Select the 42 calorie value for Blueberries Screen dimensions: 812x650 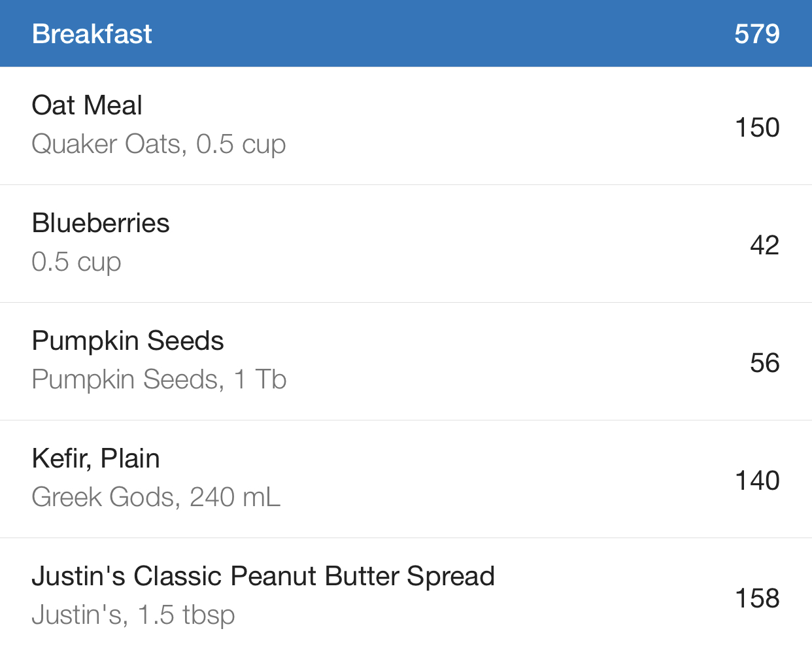[764, 245]
